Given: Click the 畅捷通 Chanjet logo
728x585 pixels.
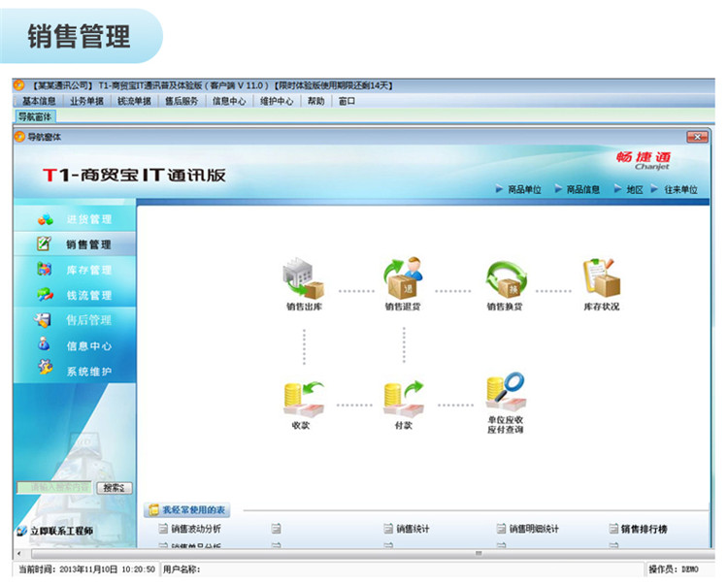Looking at the screenshot, I should pos(644,160).
